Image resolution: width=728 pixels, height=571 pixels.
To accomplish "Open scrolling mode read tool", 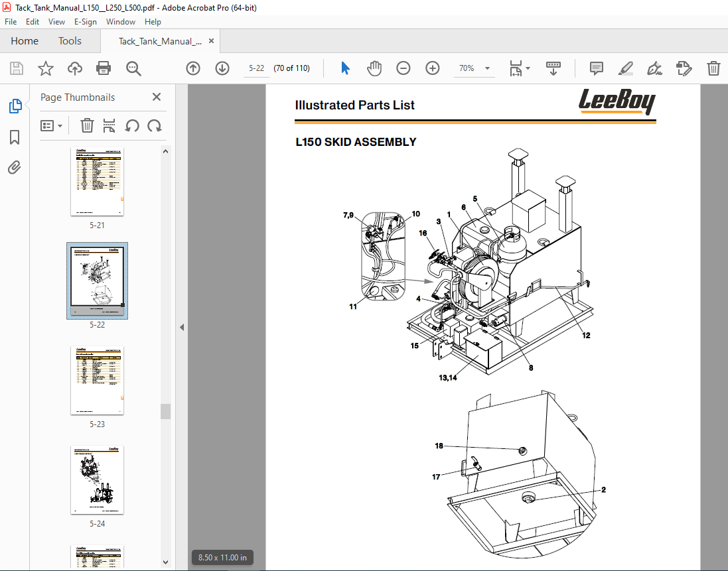I will point(553,69).
